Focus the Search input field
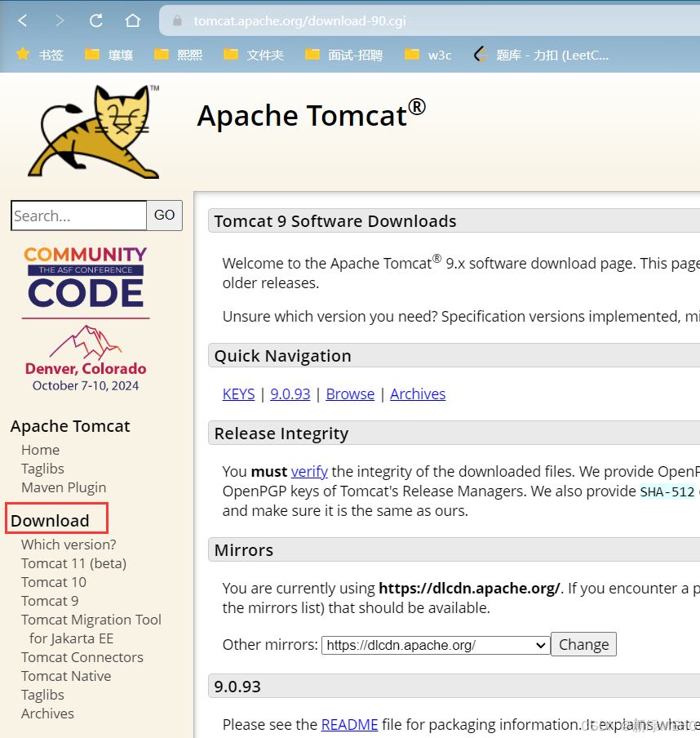This screenshot has width=700, height=738. click(78, 216)
